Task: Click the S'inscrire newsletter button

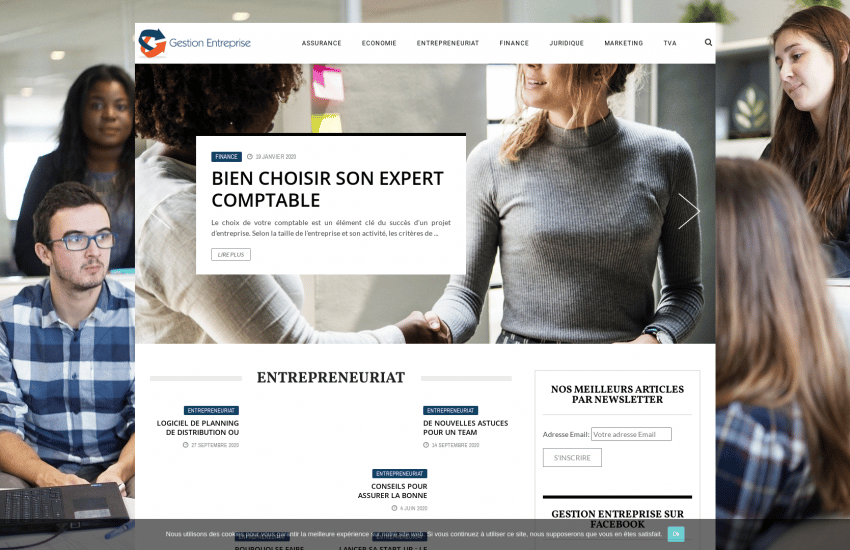Action: click(572, 457)
